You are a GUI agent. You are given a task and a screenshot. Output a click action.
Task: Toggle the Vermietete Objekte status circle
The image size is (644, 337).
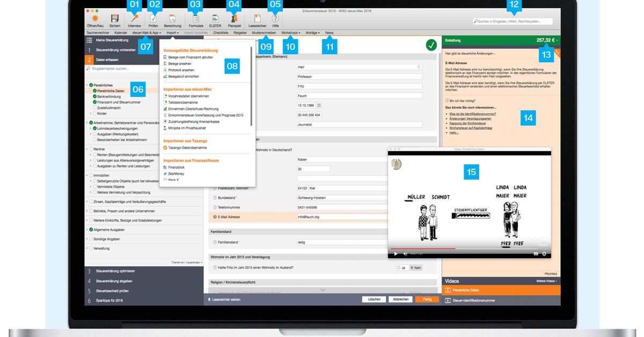tap(94, 186)
